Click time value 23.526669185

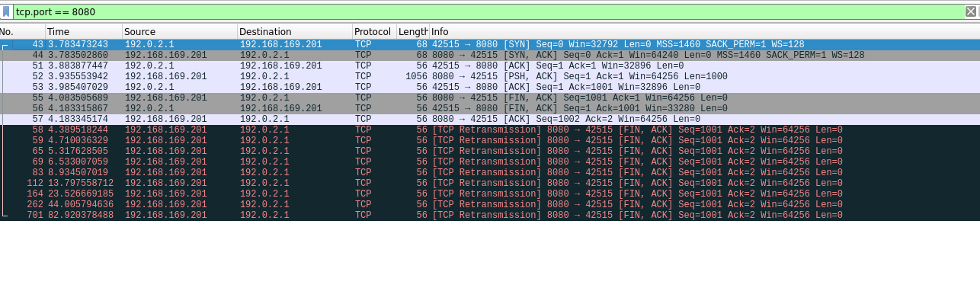click(81, 194)
